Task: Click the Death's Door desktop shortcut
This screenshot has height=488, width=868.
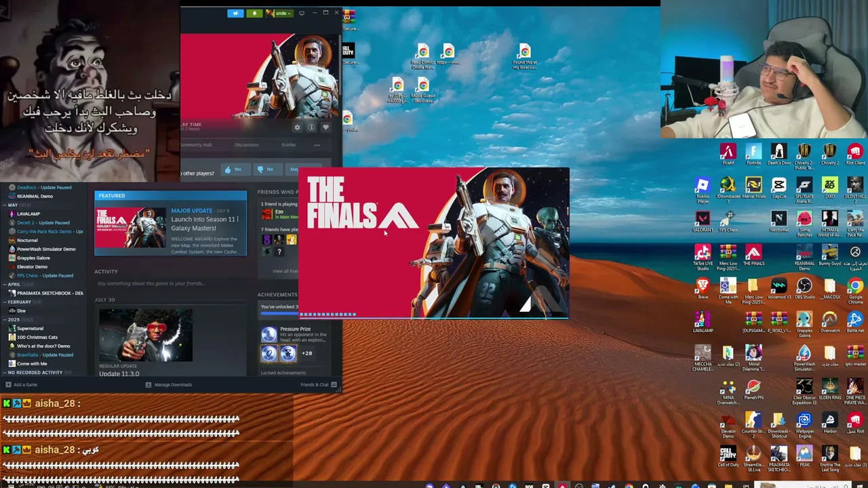Action: coord(778,155)
